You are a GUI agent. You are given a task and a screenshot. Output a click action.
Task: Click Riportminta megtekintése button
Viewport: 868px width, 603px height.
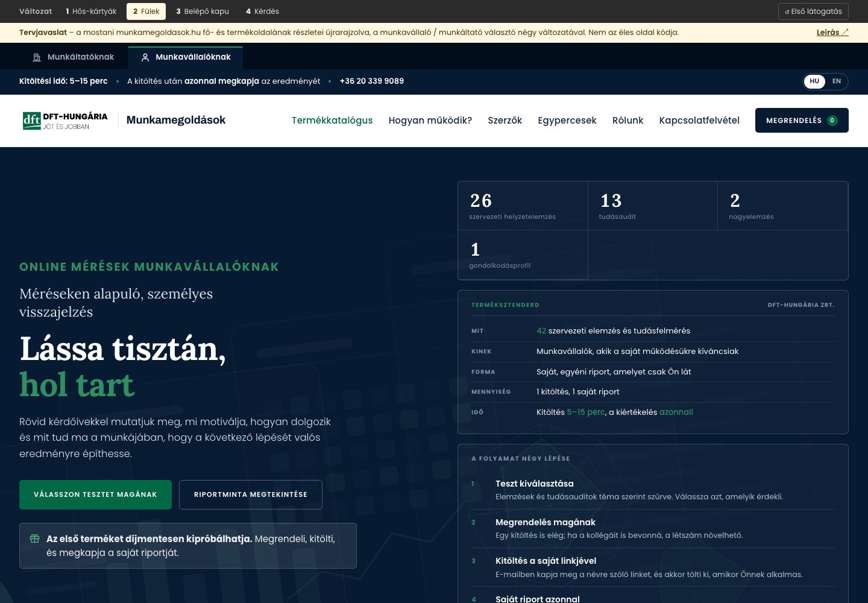point(251,494)
